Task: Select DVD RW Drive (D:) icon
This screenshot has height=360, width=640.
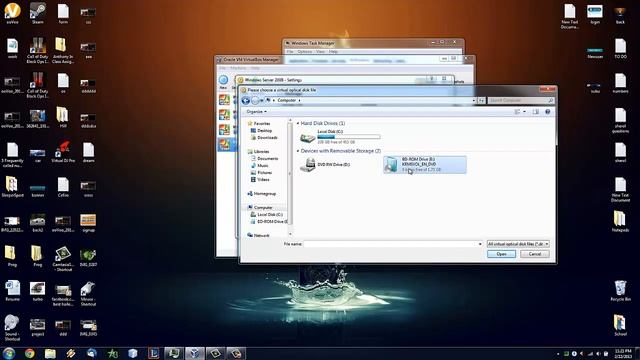Action: [307, 165]
